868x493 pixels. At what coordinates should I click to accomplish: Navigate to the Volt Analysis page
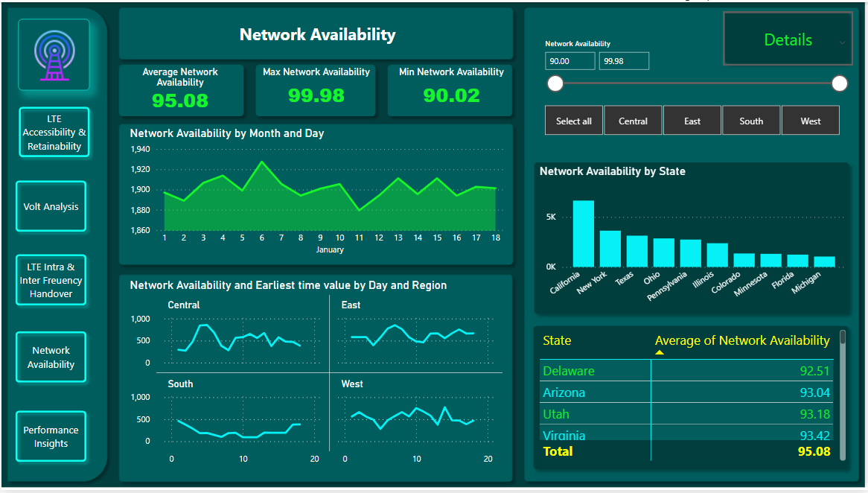pyautogui.click(x=51, y=206)
